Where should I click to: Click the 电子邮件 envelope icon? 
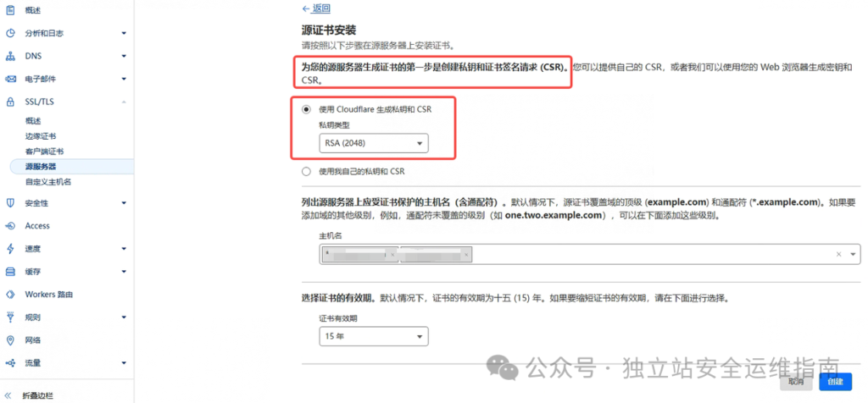pyautogui.click(x=10, y=79)
